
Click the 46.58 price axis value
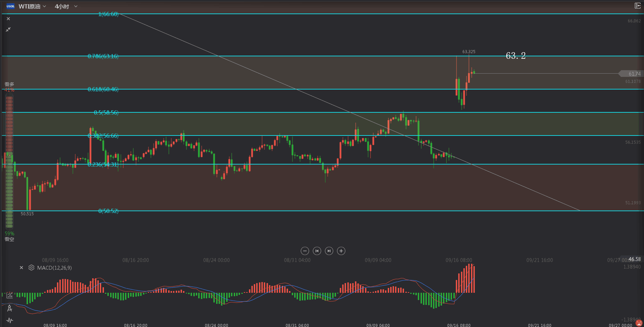[x=634, y=259]
